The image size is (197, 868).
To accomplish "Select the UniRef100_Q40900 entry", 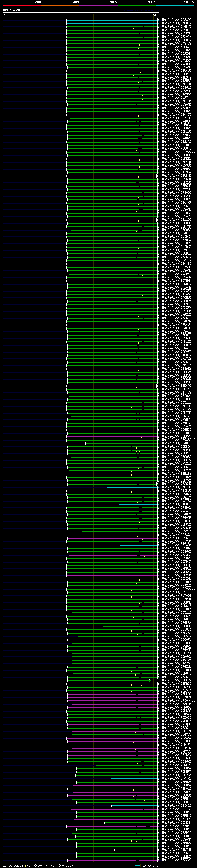I will point(177,94).
